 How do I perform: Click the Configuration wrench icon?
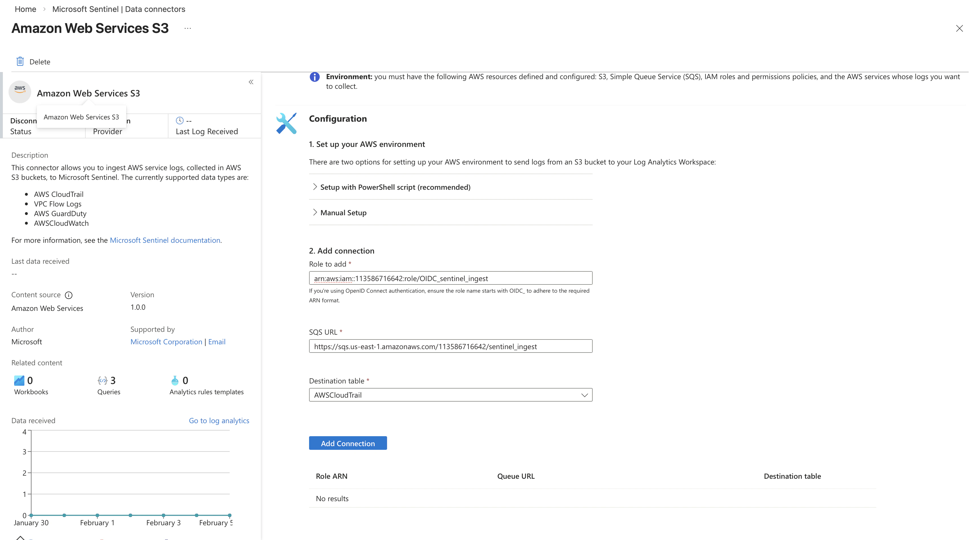tap(286, 123)
